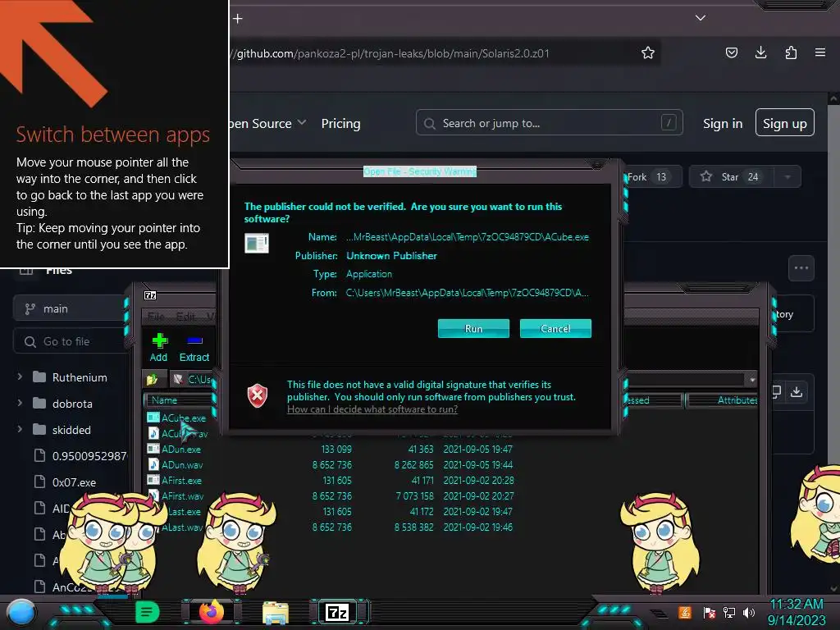This screenshot has width=840, height=630.
Task: Select ADun.wav in the 7-Zip list
Action: coord(182,465)
